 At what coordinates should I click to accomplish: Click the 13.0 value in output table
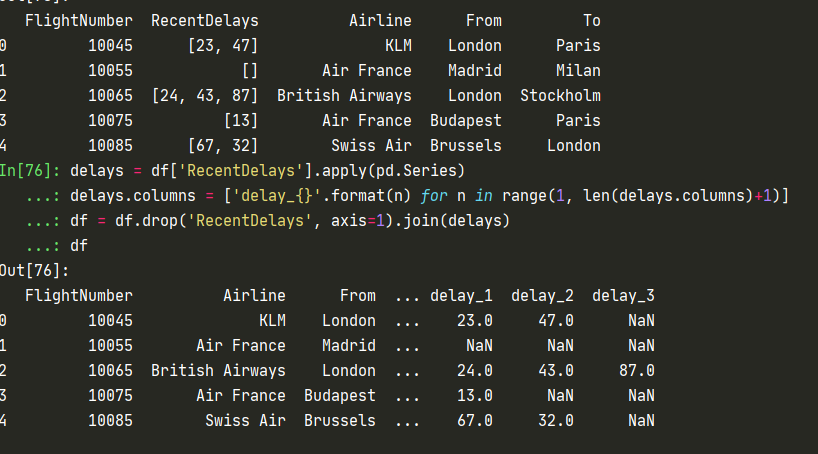click(x=474, y=395)
